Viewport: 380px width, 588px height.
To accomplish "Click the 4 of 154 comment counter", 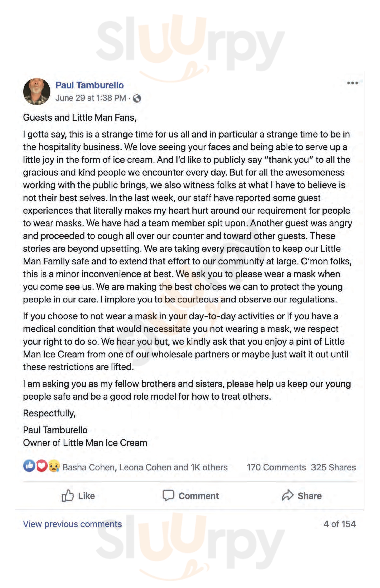I will tap(339, 524).
